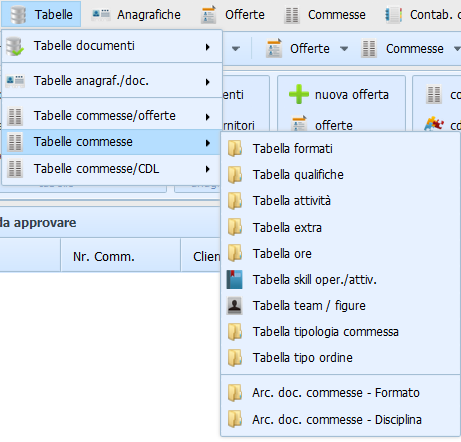
Task: Click the Tabelle database icon in menu bar
Action: pos(18,15)
